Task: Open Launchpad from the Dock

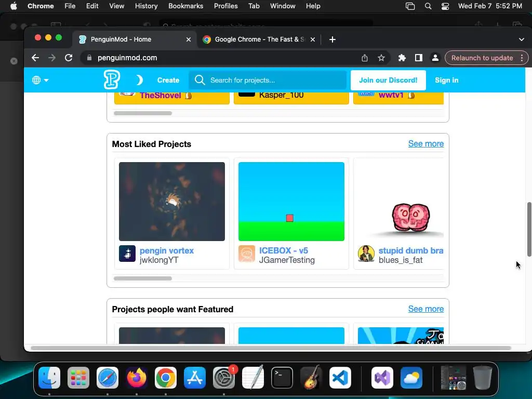Action: coord(78,377)
